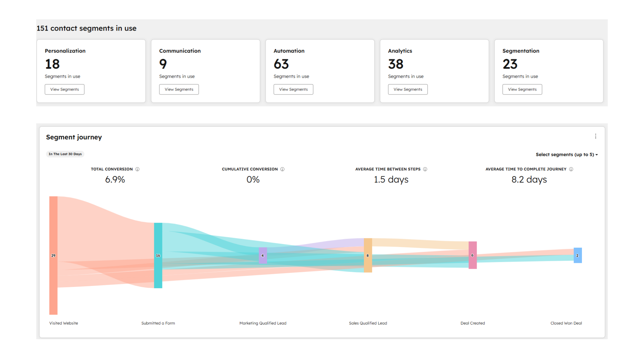Select the orange Sales Qualified Lead node
This screenshot has width=644, height=362.
[x=368, y=255]
